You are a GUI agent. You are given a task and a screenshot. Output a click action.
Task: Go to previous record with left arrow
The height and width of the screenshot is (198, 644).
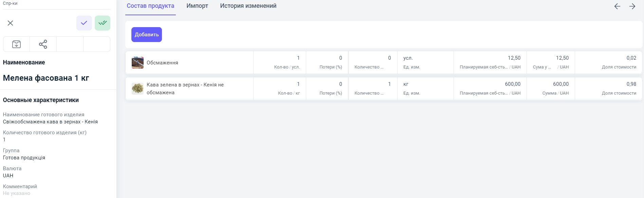617,6
